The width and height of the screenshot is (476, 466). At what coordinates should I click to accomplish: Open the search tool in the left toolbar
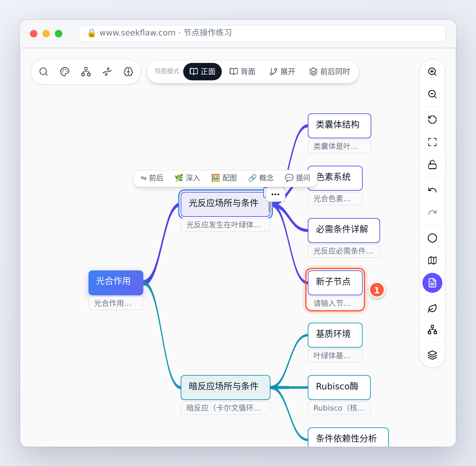44,72
